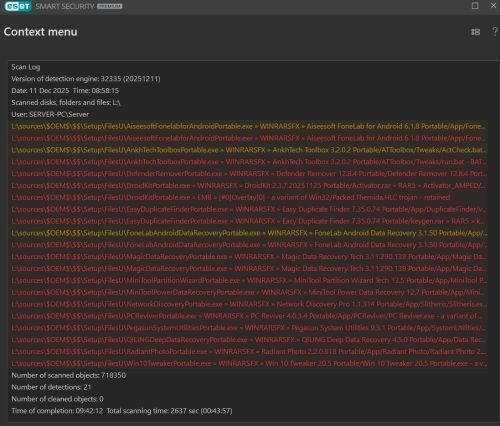This screenshot has height=426, width=500.
Task: Select NetworkDiscoveryPortable.exe log entry
Action: click(x=248, y=304)
